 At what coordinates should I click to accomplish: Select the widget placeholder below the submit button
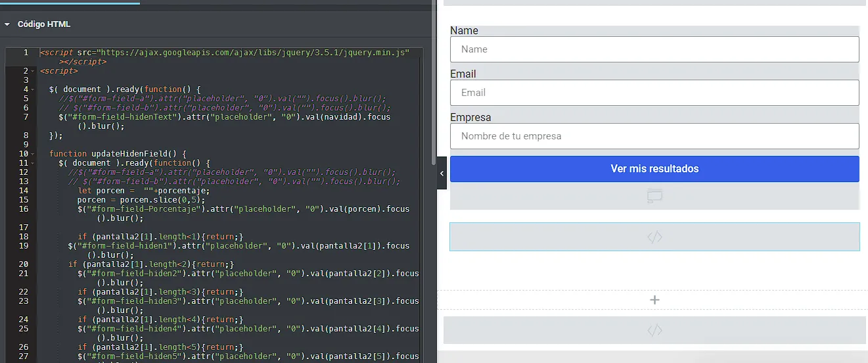pos(654,196)
